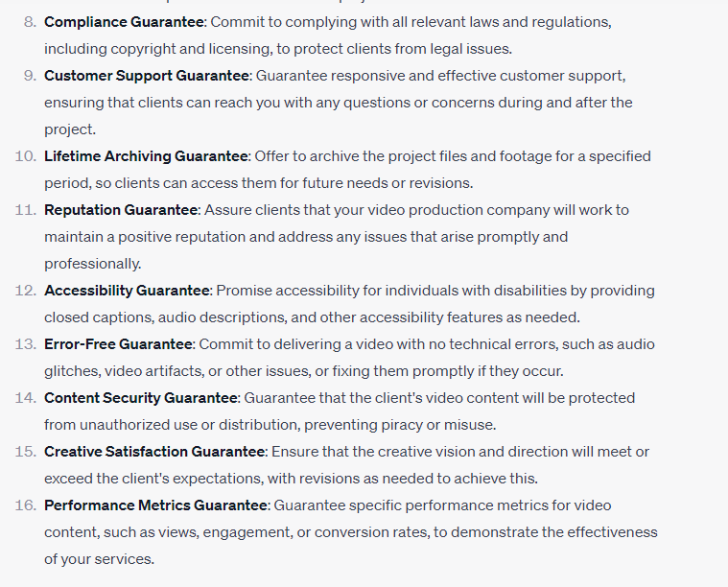This screenshot has width=728, height=587.
Task: Click the Performance Metrics Guarantee heading
Action: (156, 505)
